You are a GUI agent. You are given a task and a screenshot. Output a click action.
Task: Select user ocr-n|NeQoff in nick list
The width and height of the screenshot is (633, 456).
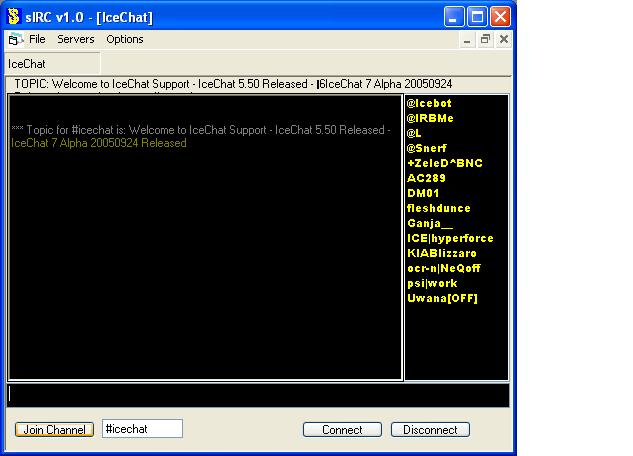444,268
